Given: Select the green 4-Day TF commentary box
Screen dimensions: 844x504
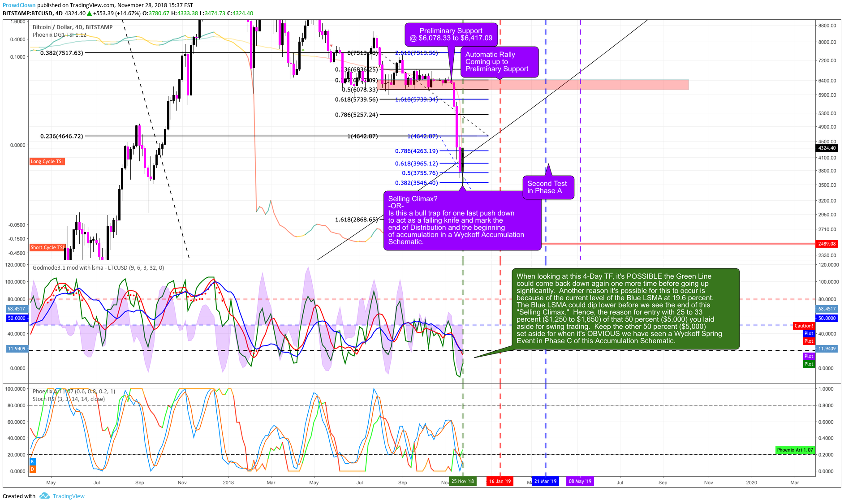Looking at the screenshot, I should (625, 309).
